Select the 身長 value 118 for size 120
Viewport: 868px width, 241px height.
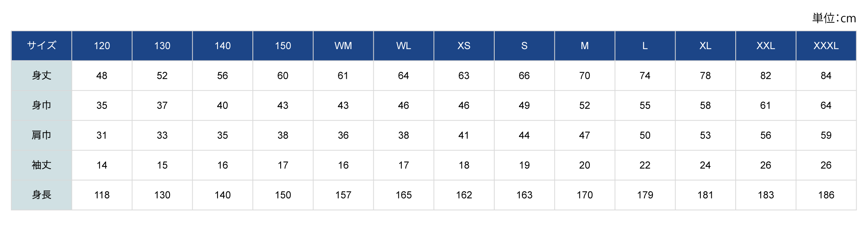coord(102,195)
